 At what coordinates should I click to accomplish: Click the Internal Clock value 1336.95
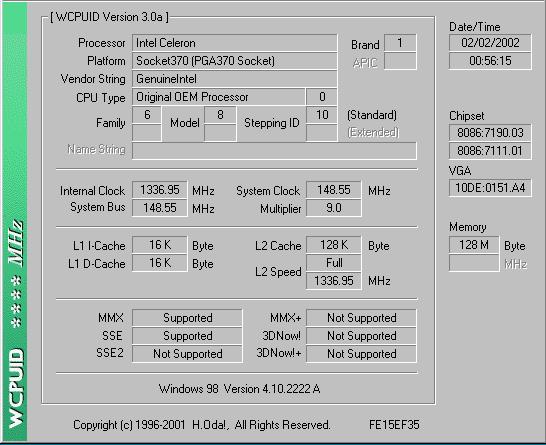[159, 190]
